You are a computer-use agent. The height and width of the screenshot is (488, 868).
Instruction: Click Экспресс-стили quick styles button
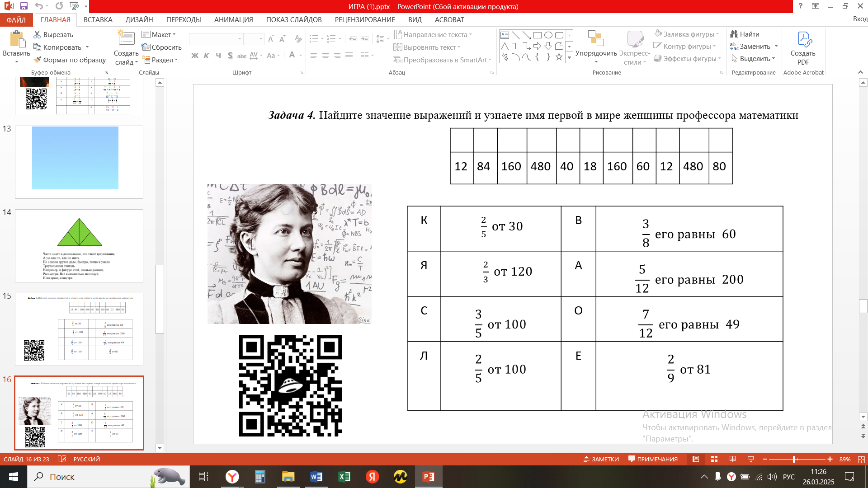click(x=635, y=47)
